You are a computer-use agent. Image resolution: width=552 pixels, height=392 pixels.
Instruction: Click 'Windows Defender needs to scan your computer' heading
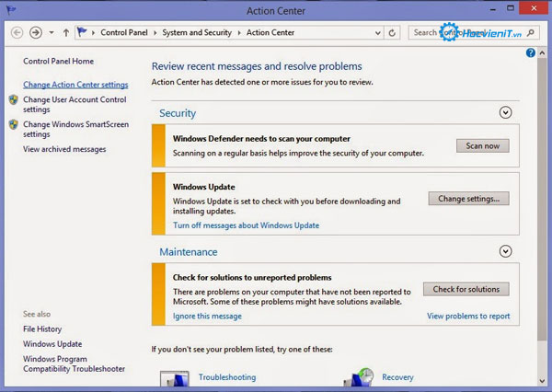coord(261,139)
